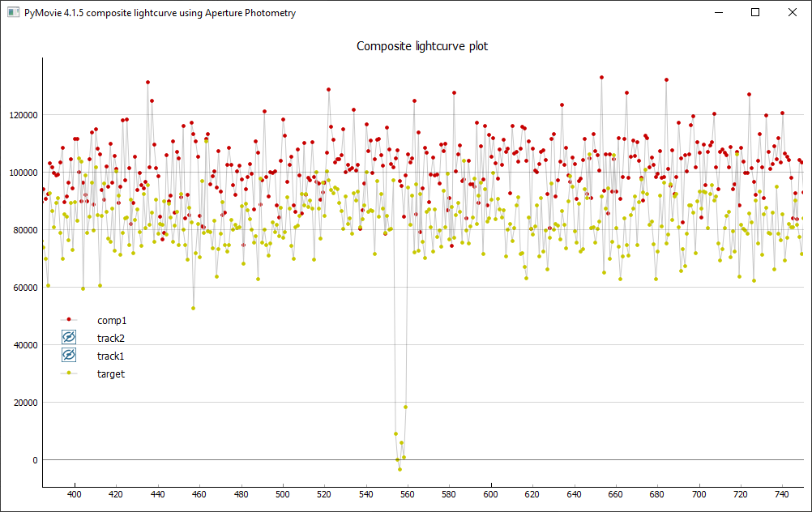Viewport: 812px width, 512px height.
Task: Minimize the composite lightcurve window
Action: 720,13
